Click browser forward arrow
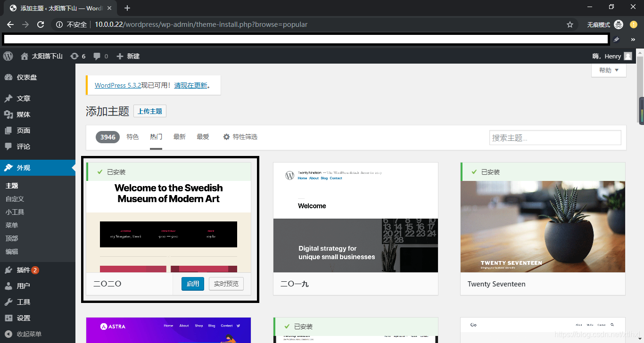Viewport: 644px width, 343px height. [x=25, y=24]
